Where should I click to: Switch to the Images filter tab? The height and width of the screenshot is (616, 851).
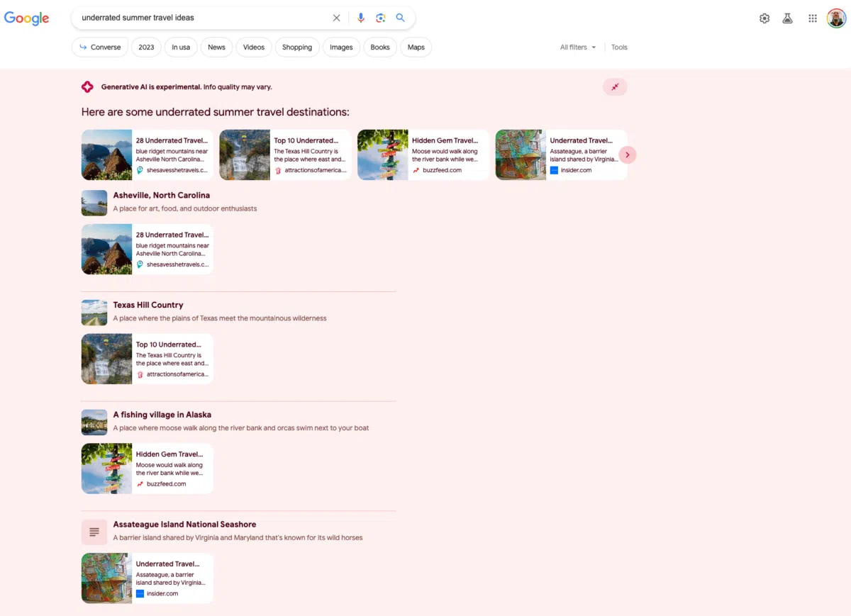(341, 47)
